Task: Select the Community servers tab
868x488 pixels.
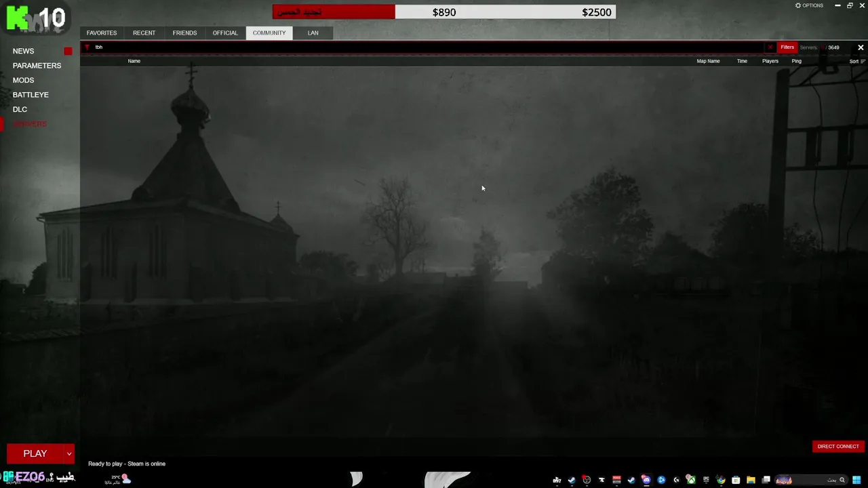Action: (269, 33)
